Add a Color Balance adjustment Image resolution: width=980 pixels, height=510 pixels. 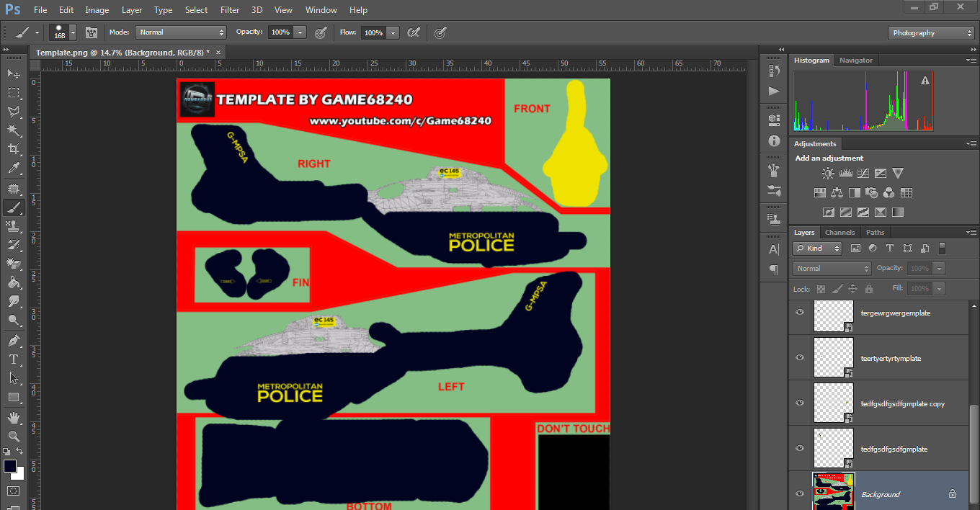(x=837, y=193)
